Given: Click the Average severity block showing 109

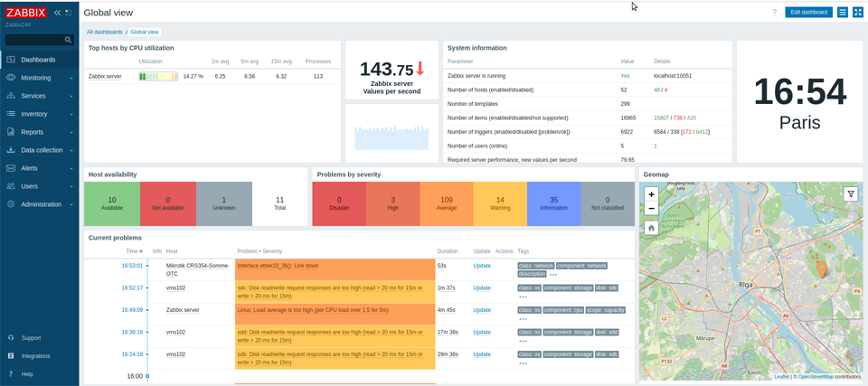Looking at the screenshot, I should [447, 203].
